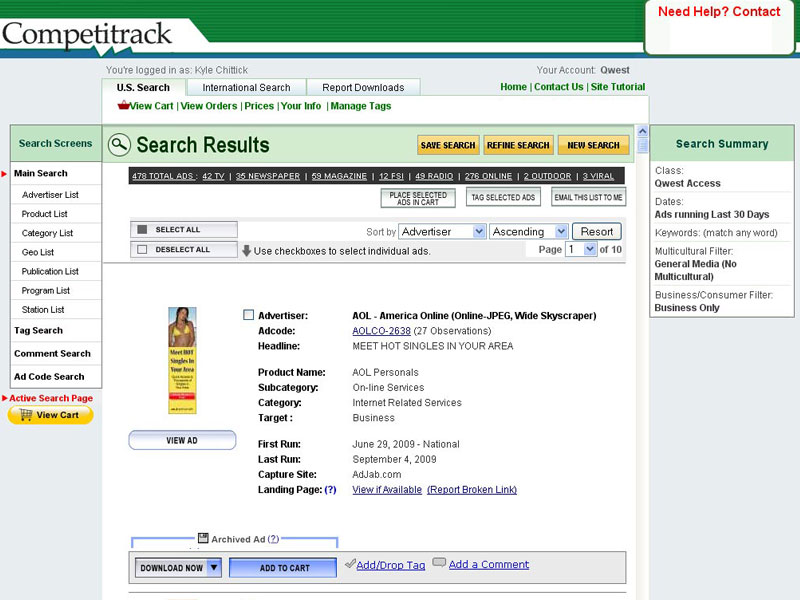Open the International Search tab
The image size is (800, 600).
246,87
